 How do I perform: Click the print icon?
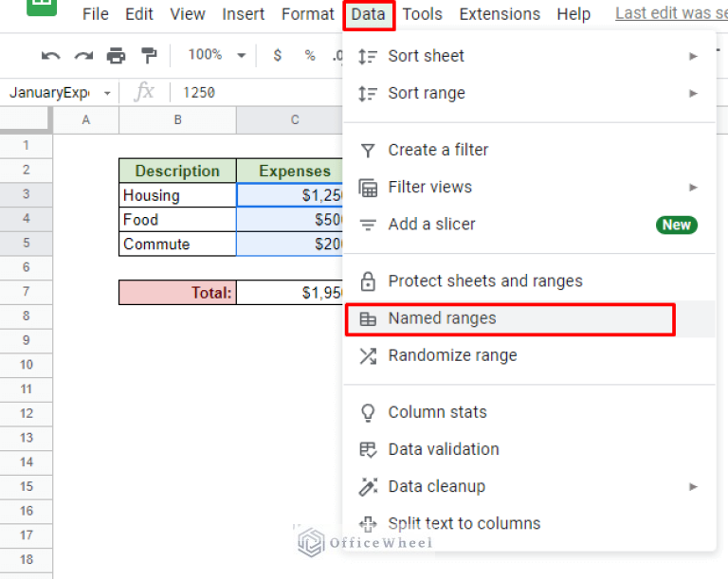[116, 56]
